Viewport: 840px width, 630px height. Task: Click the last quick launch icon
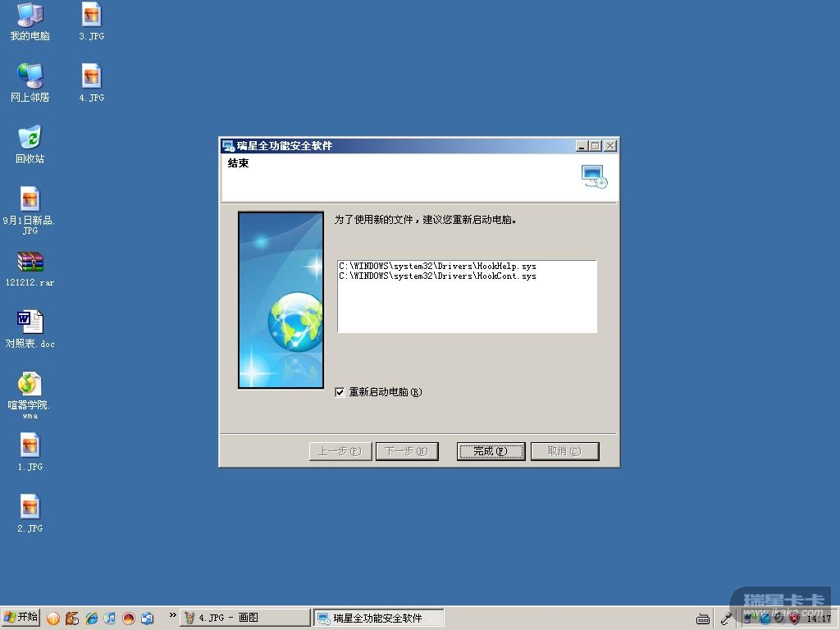(148, 619)
